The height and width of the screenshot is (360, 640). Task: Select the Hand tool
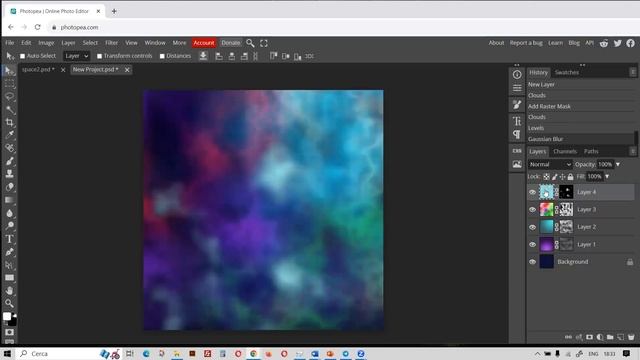pyautogui.click(x=9, y=291)
